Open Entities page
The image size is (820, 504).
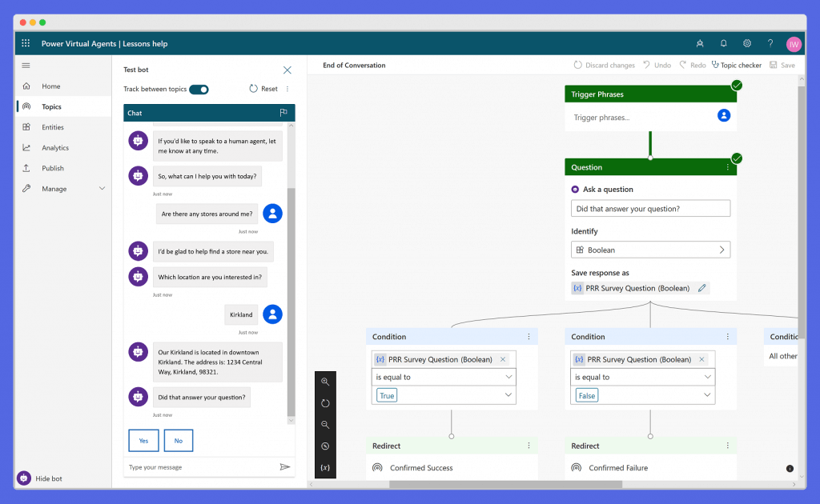pos(64,127)
